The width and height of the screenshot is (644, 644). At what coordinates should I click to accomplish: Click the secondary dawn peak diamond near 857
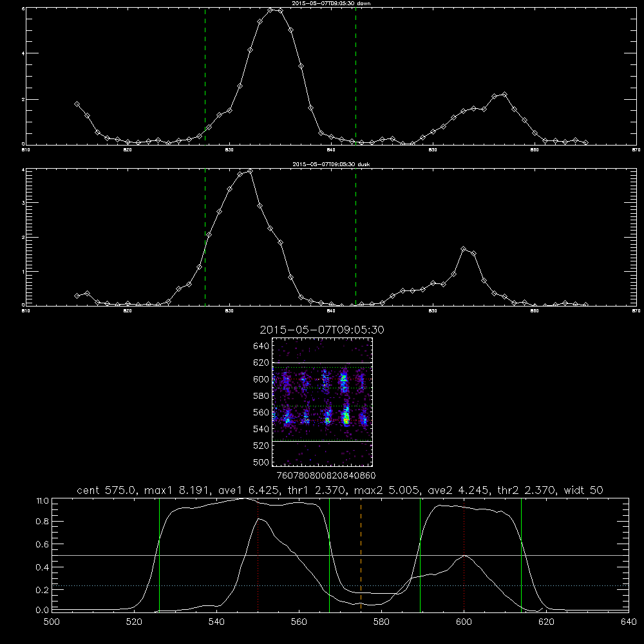(x=504, y=95)
